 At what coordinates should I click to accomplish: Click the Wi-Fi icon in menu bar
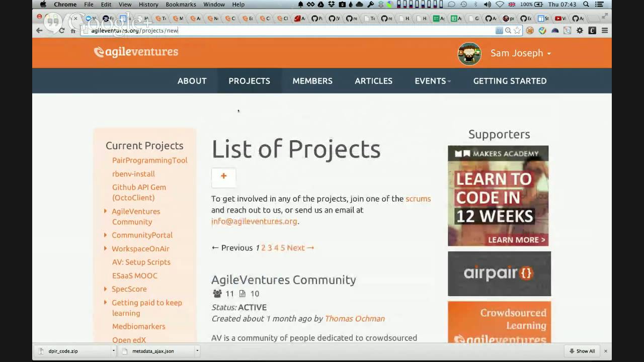[500, 5]
